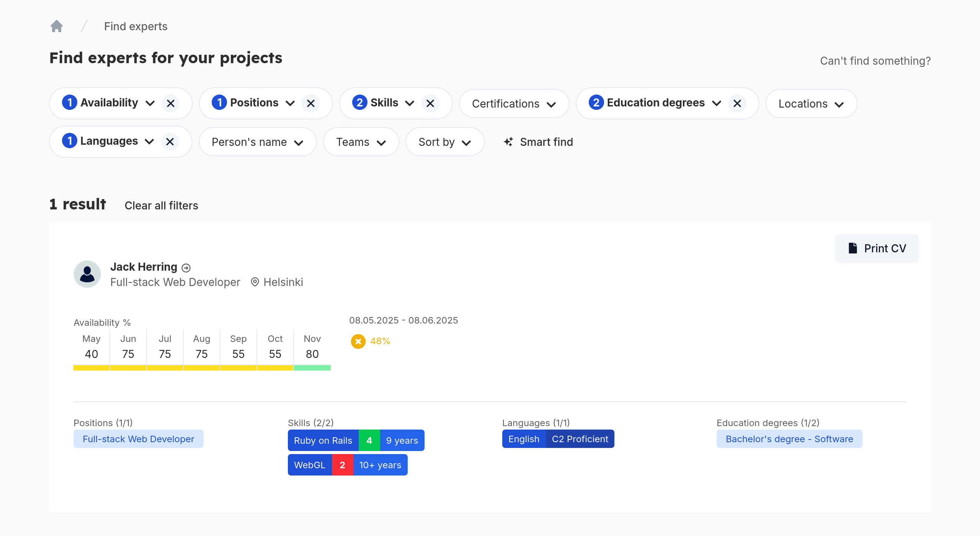Clear the Languages filter X icon
980x536 pixels.
(x=170, y=142)
